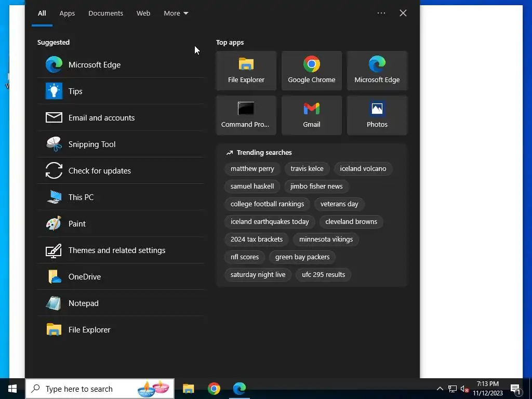Select saturday night live chip
Screen dimensions: 532x399
(x=258, y=274)
